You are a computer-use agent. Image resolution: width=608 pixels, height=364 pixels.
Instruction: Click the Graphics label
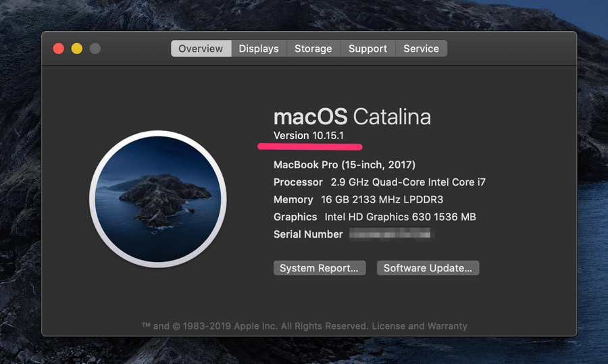click(295, 217)
